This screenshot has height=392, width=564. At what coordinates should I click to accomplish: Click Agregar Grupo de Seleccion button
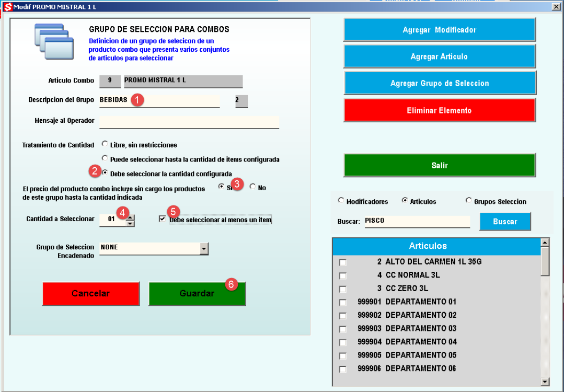tap(440, 83)
